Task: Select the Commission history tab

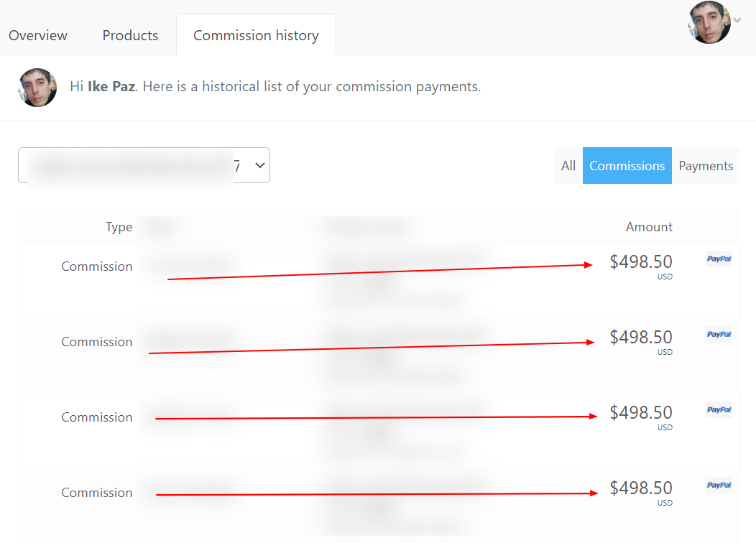Action: click(x=256, y=35)
